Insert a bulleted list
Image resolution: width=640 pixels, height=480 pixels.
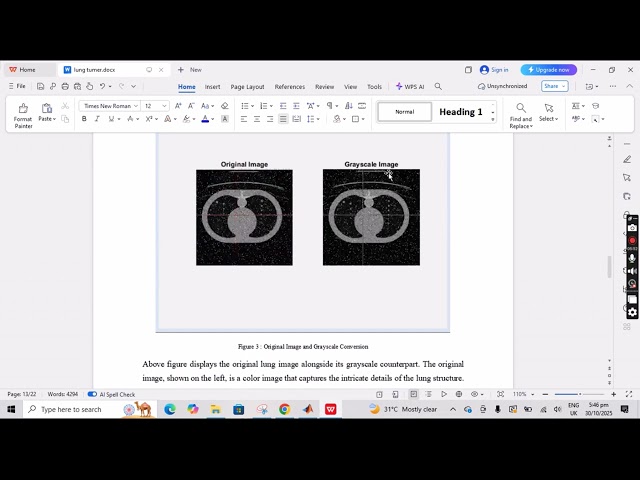244,106
